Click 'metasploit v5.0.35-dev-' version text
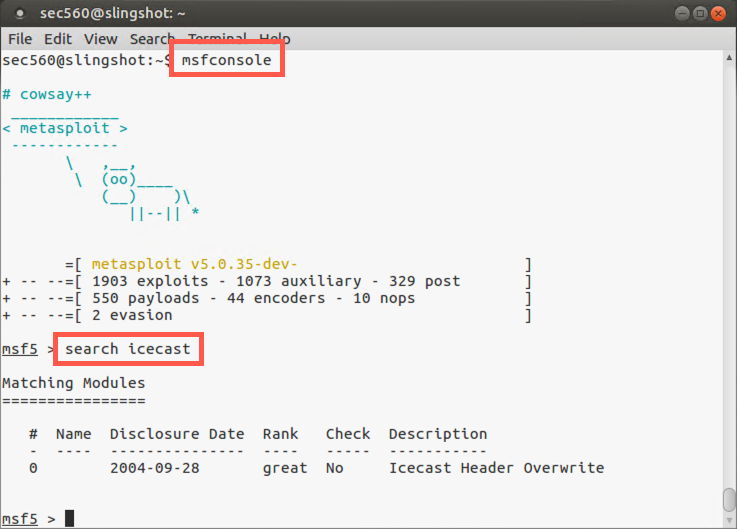The height and width of the screenshot is (529, 737). pos(194,264)
